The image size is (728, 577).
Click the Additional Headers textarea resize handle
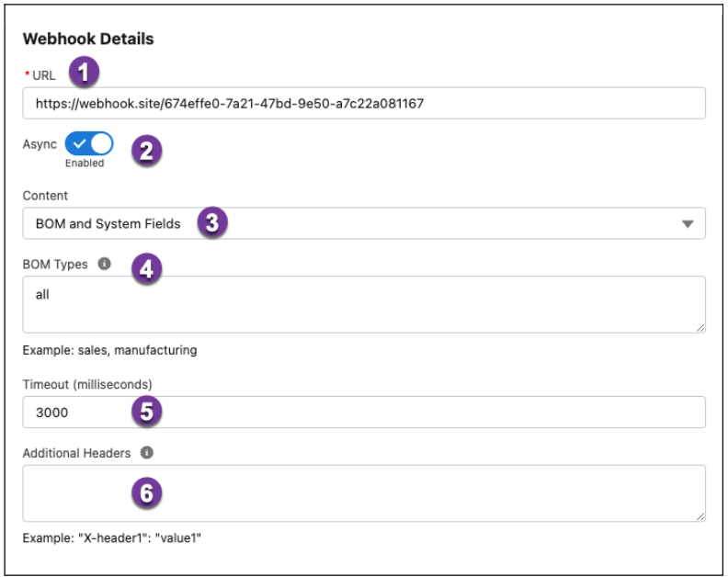(x=700, y=516)
